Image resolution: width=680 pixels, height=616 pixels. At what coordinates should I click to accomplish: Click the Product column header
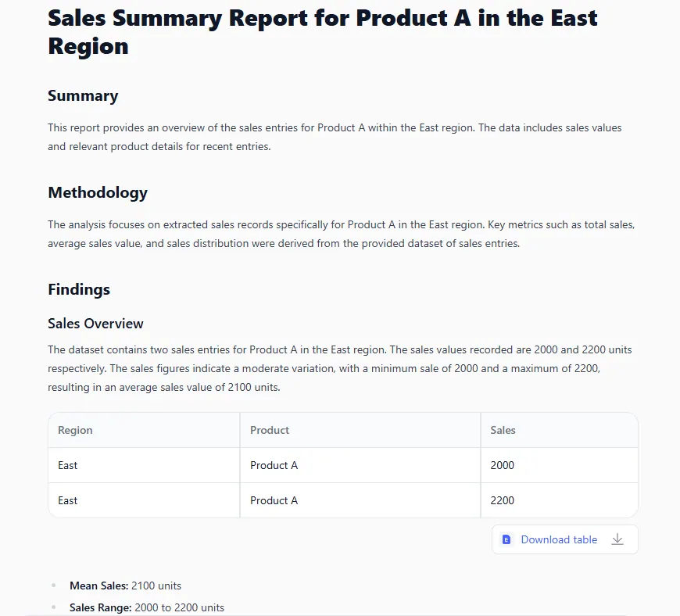tap(270, 430)
